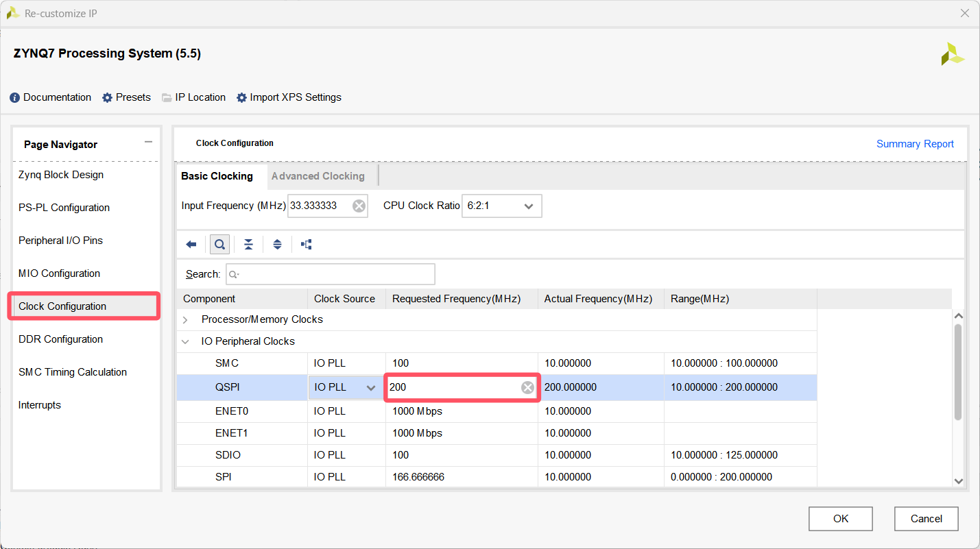Click the Vivado icon in title bar

[x=12, y=13]
